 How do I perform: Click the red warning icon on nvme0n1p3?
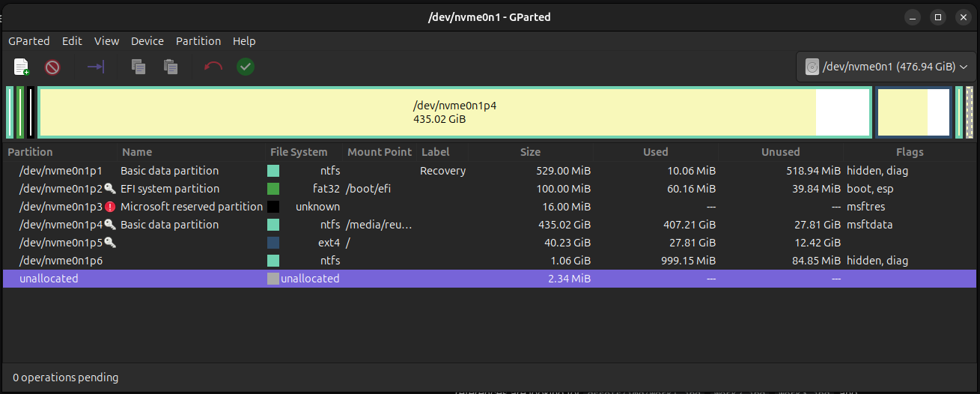(x=110, y=207)
